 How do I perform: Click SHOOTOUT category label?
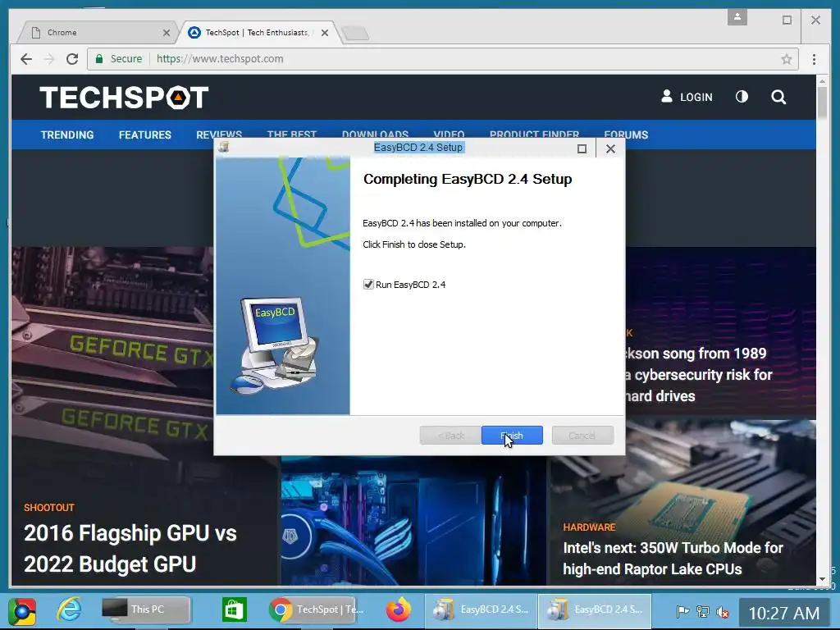(x=48, y=507)
